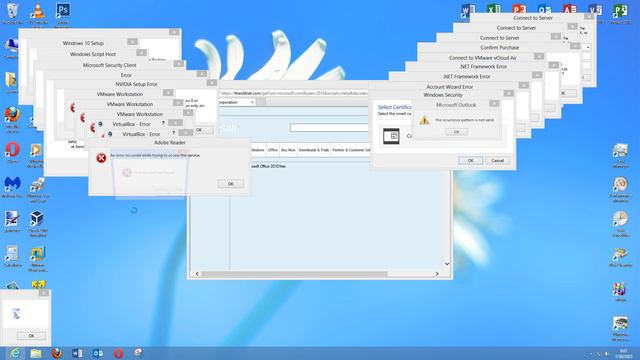Open the Recycle Bin desktop icon
The height and width of the screenshot is (360, 640).
click(x=12, y=11)
